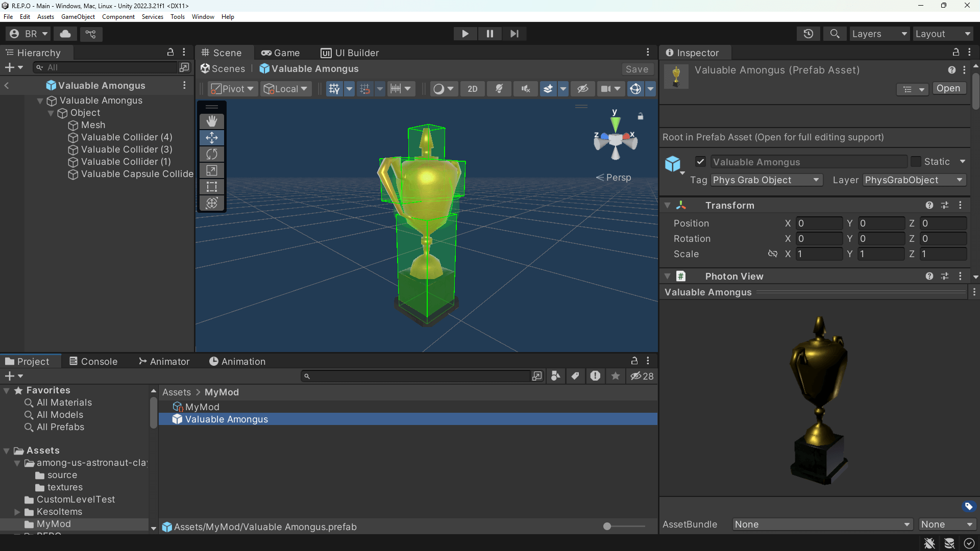The image size is (980, 551).
Task: Open the Scene view search icon in the toolbar
Action: [x=835, y=34]
